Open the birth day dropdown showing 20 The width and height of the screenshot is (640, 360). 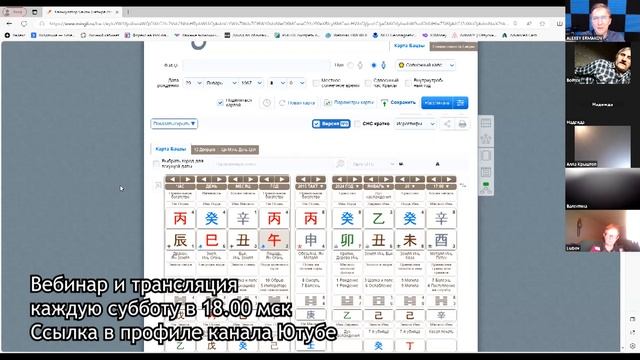[x=193, y=83]
